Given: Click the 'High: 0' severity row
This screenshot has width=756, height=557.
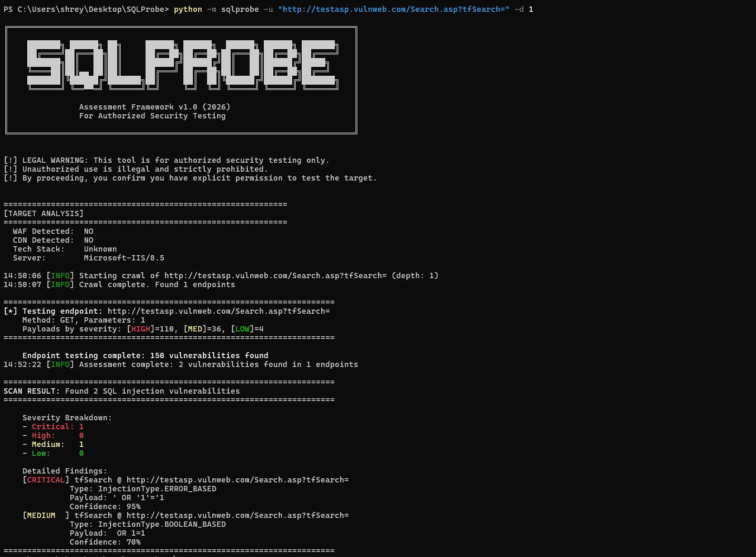Looking at the screenshot, I should point(53,436).
